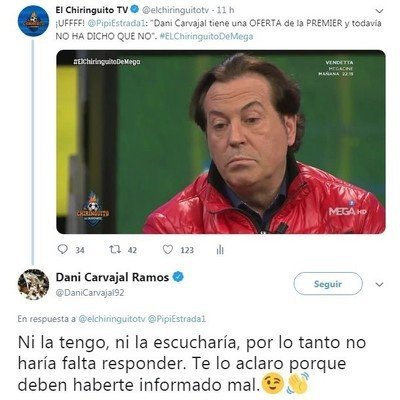The width and height of the screenshot is (400, 400).
Task: Click the 11 h timestamp link
Action: [226, 10]
